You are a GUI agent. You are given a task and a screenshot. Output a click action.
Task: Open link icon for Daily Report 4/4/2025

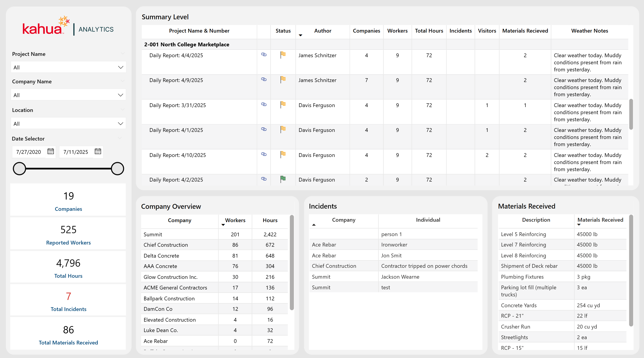pos(264,55)
